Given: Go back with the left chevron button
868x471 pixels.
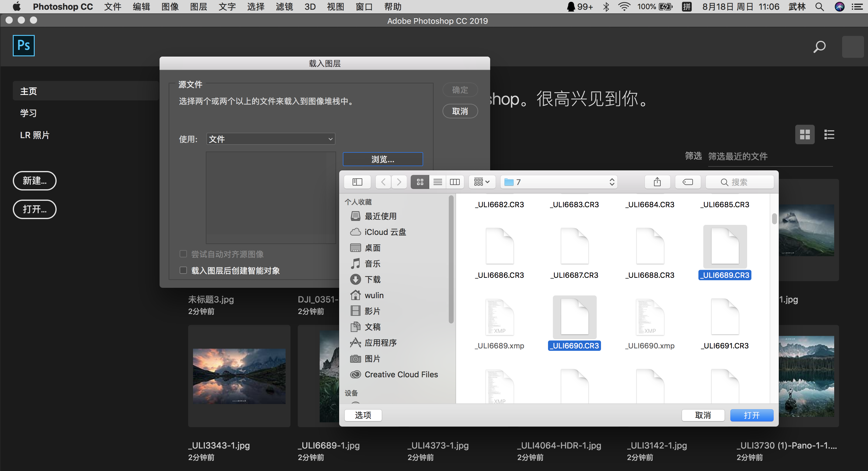Looking at the screenshot, I should (x=383, y=182).
